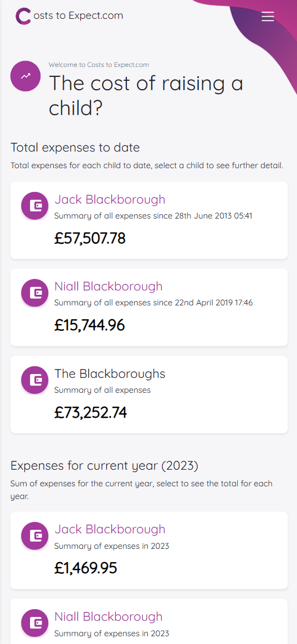This screenshot has height=644, width=297.
Task: Click 'Total expenses to date' section heading
Action: pyautogui.click(x=75, y=148)
